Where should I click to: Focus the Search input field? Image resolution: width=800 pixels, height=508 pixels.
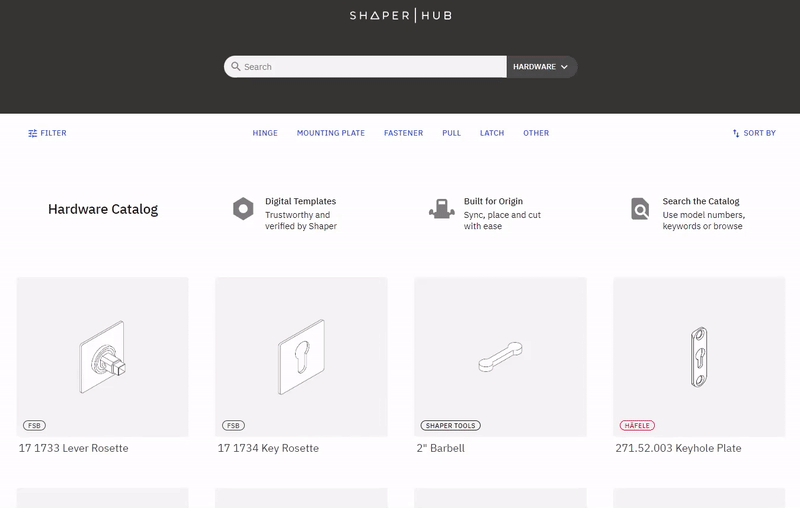365,67
